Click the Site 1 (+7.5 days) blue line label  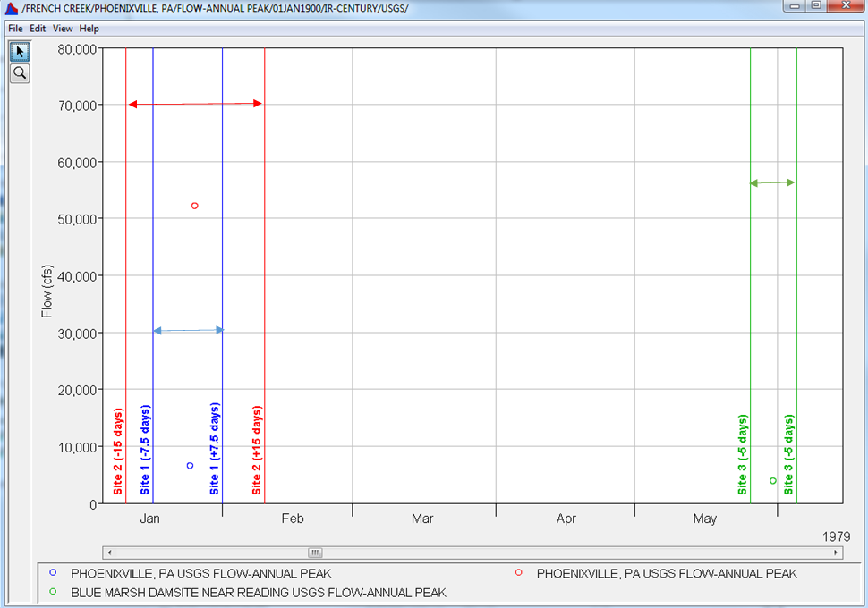point(214,450)
